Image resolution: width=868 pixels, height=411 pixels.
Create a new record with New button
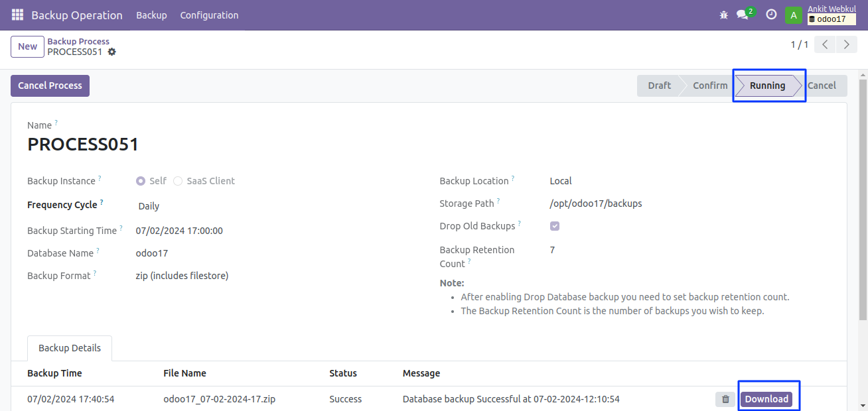coord(27,46)
